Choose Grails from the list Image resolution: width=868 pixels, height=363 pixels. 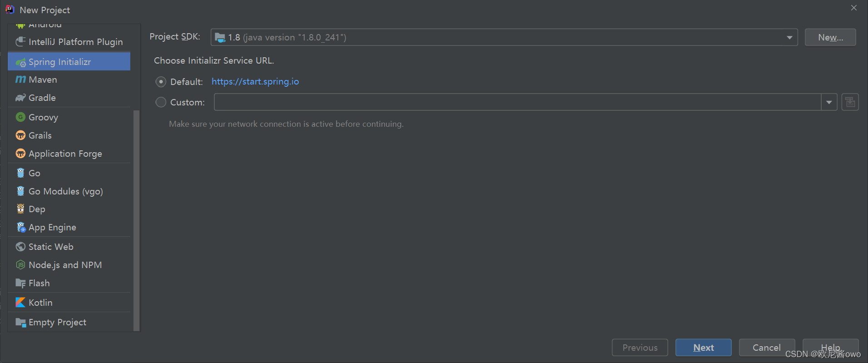pyautogui.click(x=69, y=135)
